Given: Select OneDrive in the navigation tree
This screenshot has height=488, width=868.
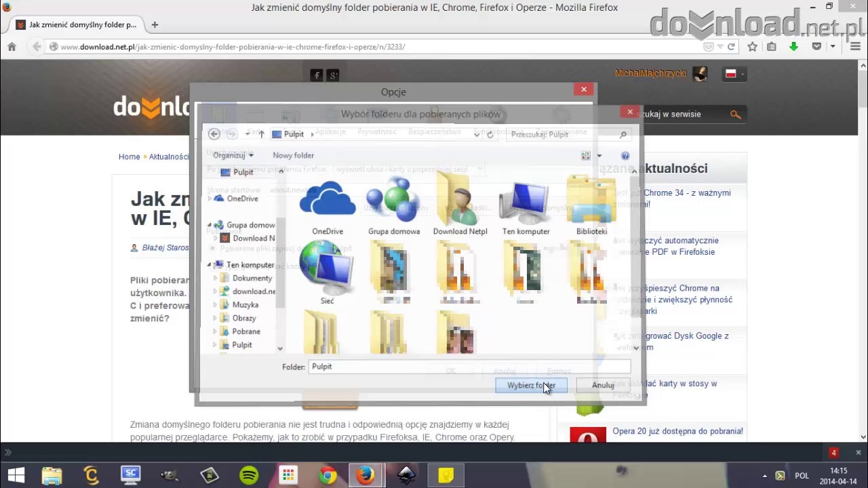Looking at the screenshot, I should point(243,199).
